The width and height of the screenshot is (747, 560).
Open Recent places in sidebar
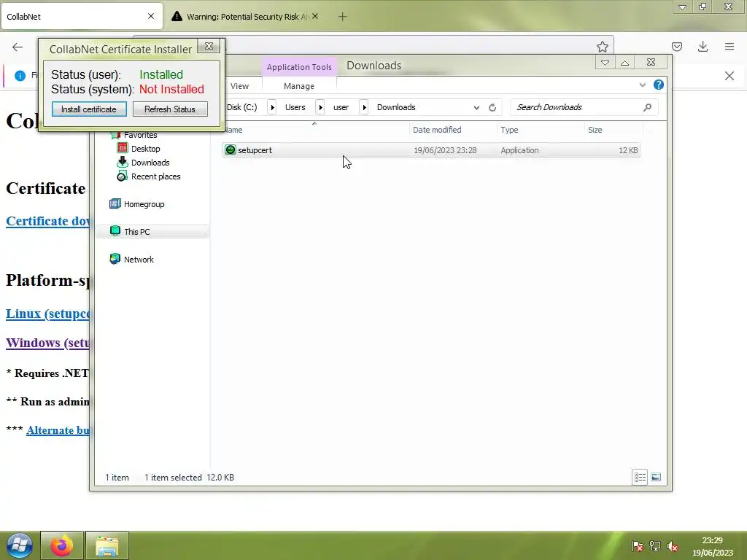[156, 176]
